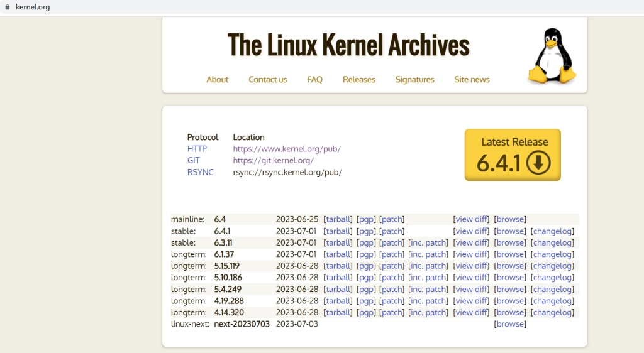
Task: Open the About menu item
Action: [x=217, y=80]
